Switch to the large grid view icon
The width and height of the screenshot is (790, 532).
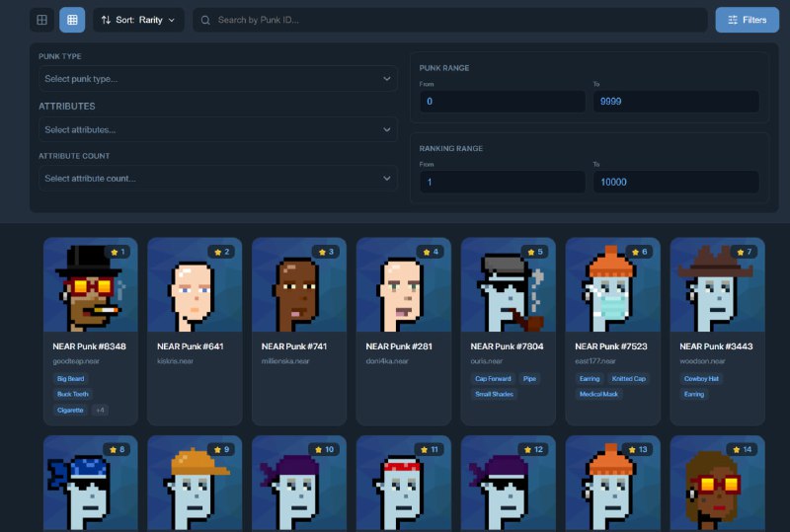pos(41,20)
